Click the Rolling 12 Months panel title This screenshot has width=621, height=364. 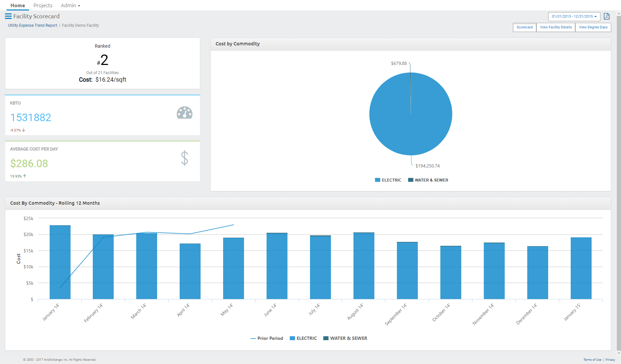pyautogui.click(x=55, y=203)
